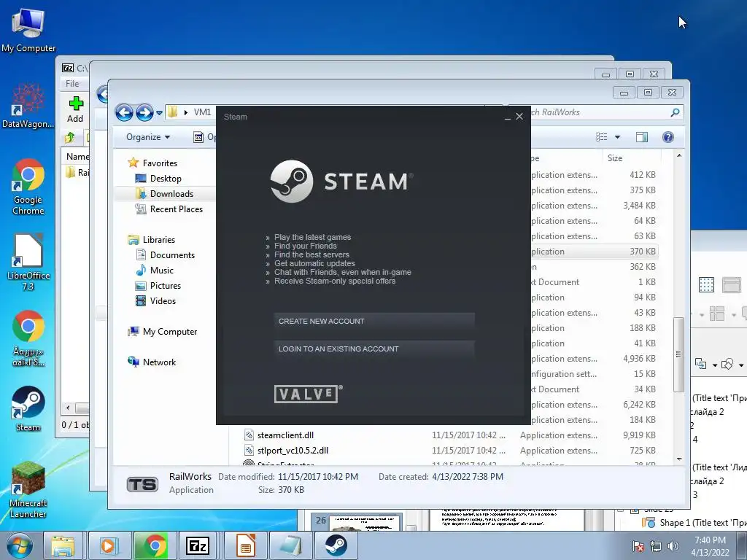Viewport: 747px width, 560px height.
Task: Open the LibreOffice 7.3 desktop shortcut
Action: pos(28,262)
